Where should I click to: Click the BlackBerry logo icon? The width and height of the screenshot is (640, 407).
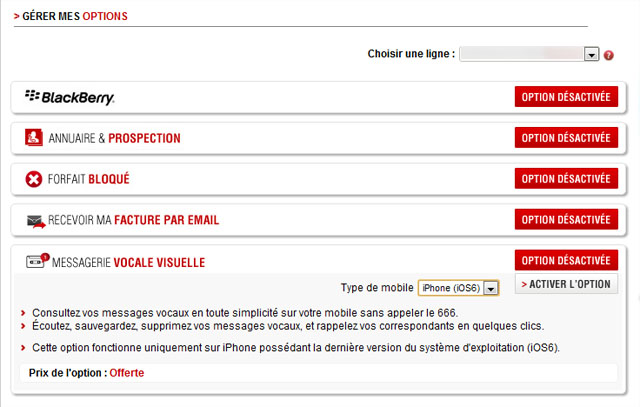[70, 97]
